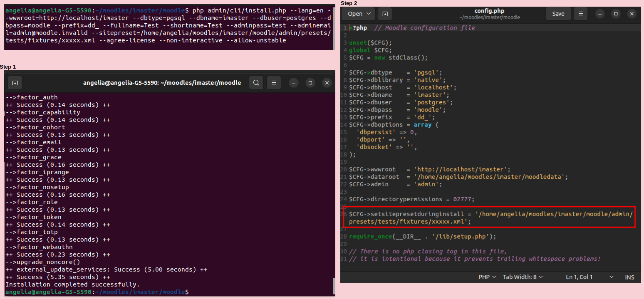This screenshot has width=644, height=299.
Task: Click the 'Success (5.35 seconds)' line
Action: tap(57, 277)
